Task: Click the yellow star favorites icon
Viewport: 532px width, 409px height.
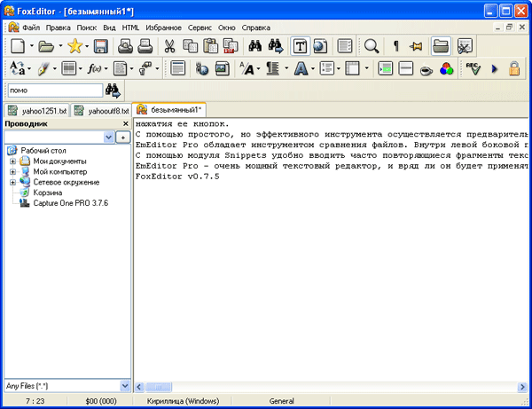Action: [x=74, y=46]
